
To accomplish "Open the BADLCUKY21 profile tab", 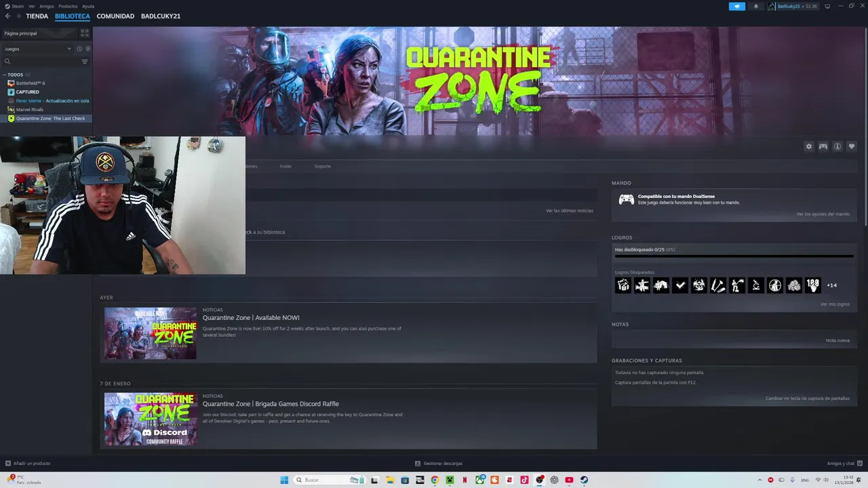I will pyautogui.click(x=161, y=16).
